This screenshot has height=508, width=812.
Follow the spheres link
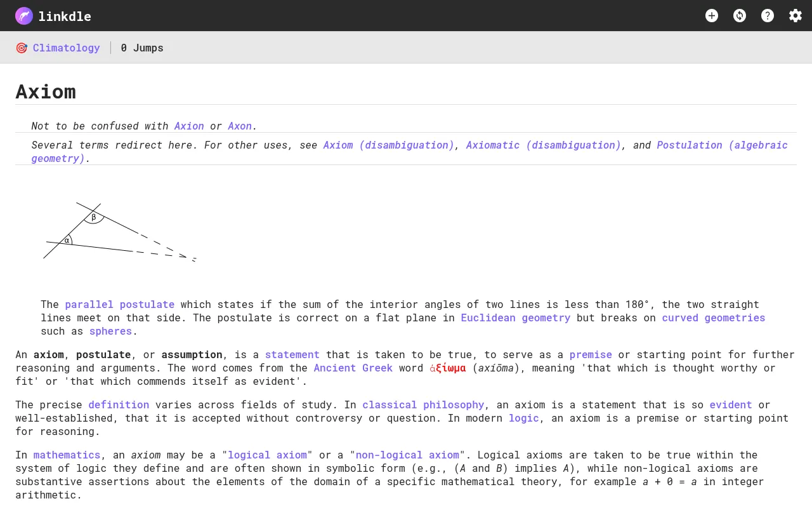coord(110,331)
